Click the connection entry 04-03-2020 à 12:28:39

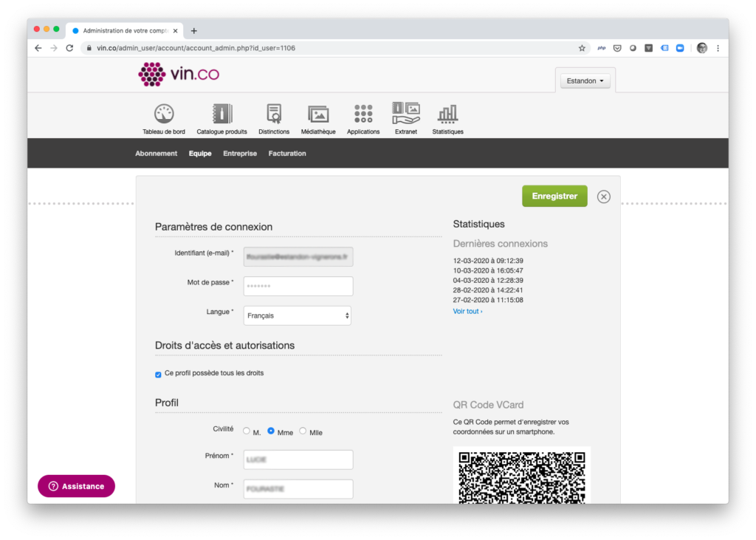click(488, 281)
